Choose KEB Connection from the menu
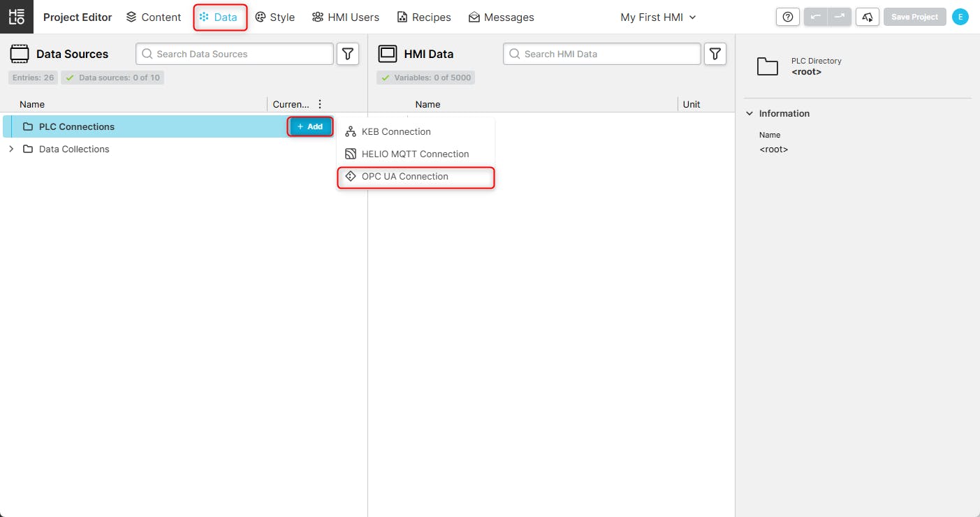This screenshot has height=517, width=980. pos(416,131)
